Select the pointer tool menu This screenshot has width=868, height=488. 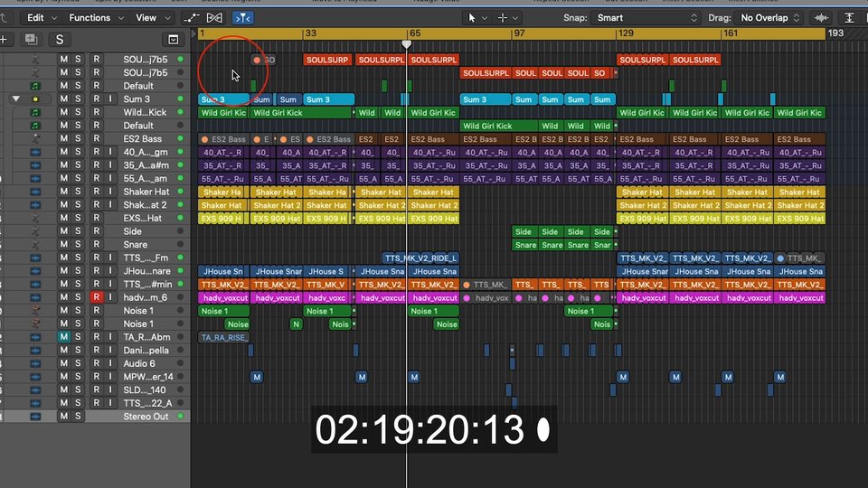click(x=476, y=18)
